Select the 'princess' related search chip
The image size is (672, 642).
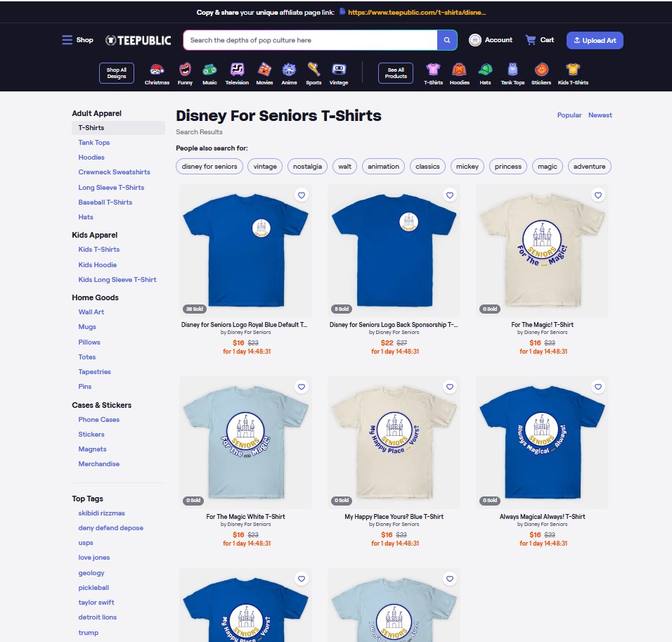click(508, 167)
